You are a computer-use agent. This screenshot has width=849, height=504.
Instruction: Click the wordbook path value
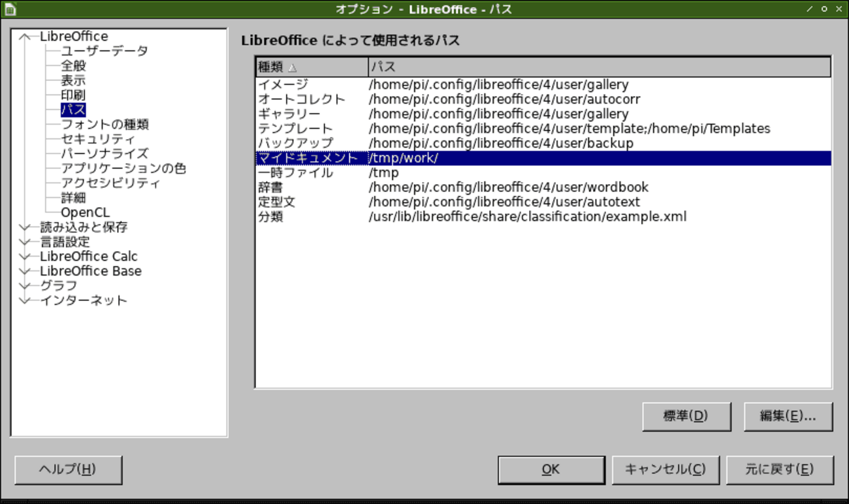point(509,187)
